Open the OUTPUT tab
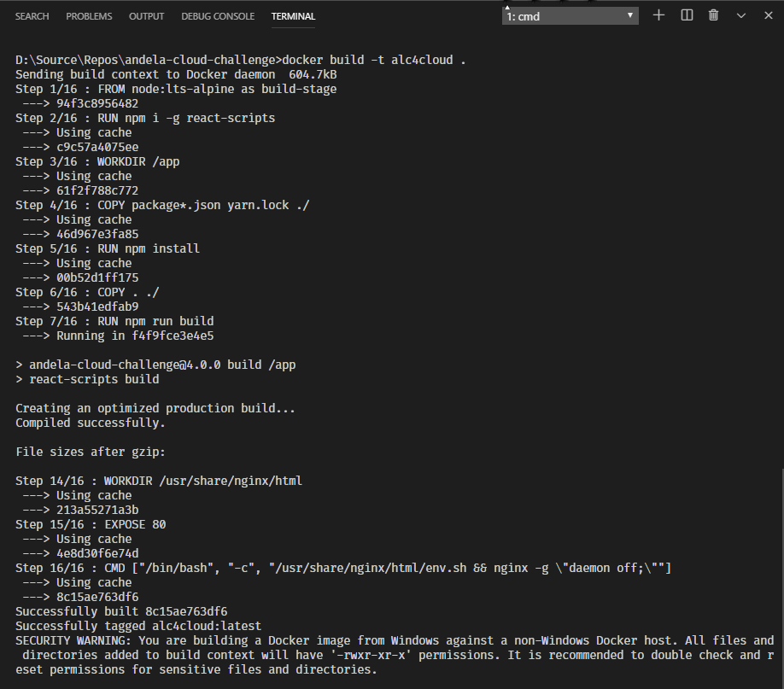This screenshot has width=784, height=689. point(147,16)
